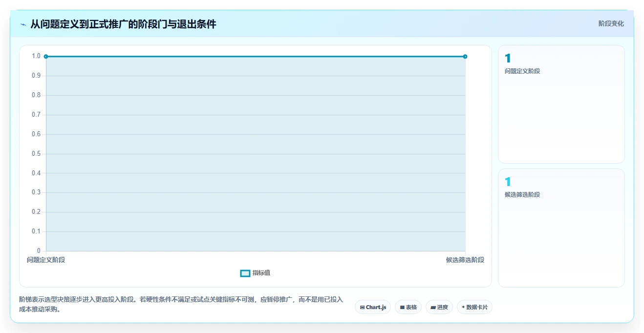Click the y-axis value 0.9

tap(36, 76)
